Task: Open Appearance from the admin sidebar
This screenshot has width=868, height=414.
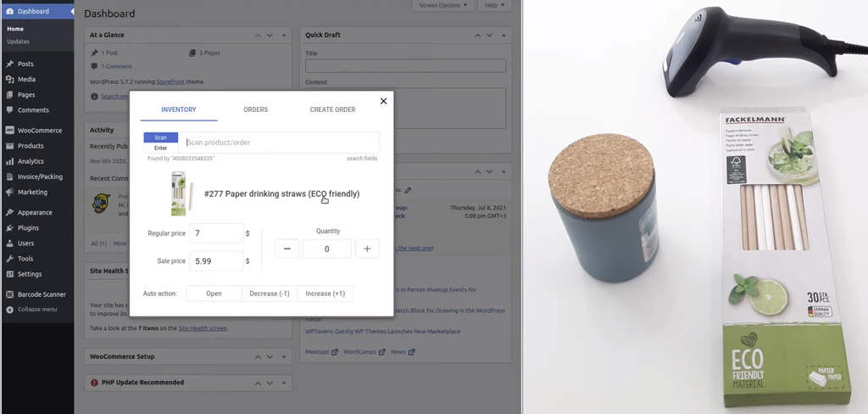Action: (x=34, y=212)
